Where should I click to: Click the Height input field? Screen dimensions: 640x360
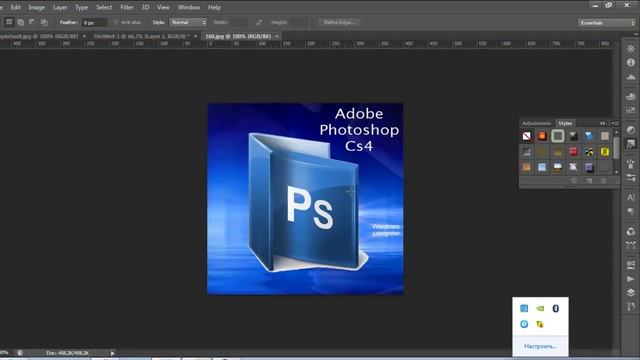(299, 22)
